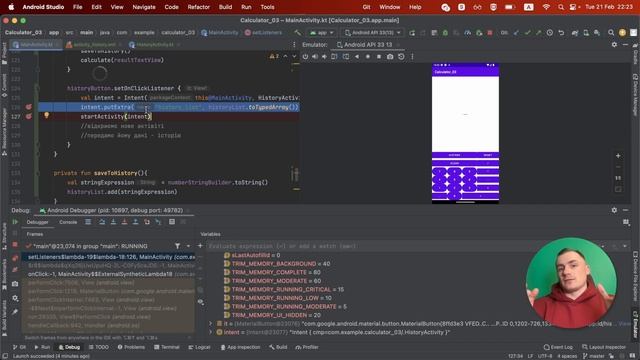Open Android API 33 device dropdown

[x=373, y=33]
